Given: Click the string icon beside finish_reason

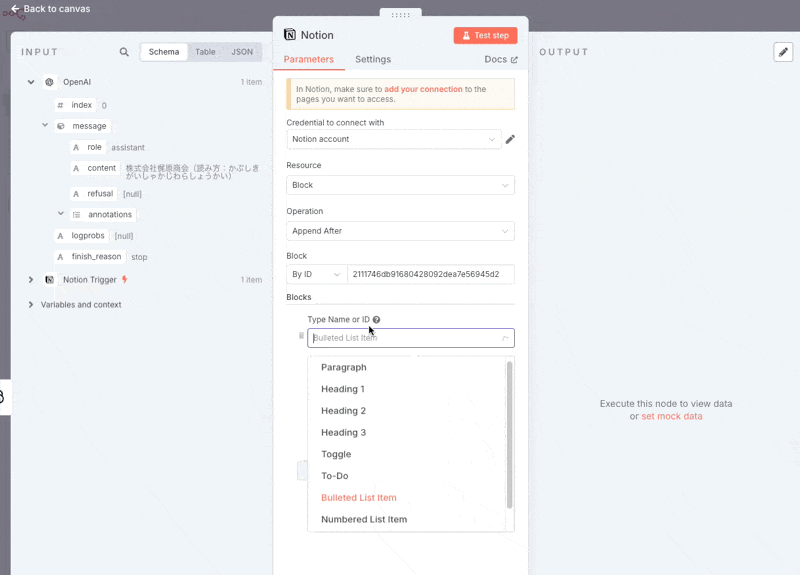Looking at the screenshot, I should [60, 257].
